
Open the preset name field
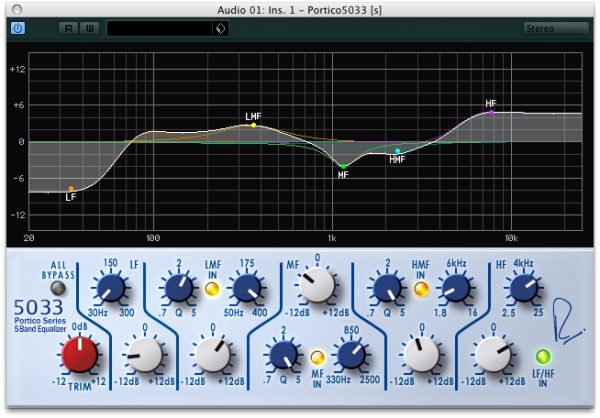160,29
